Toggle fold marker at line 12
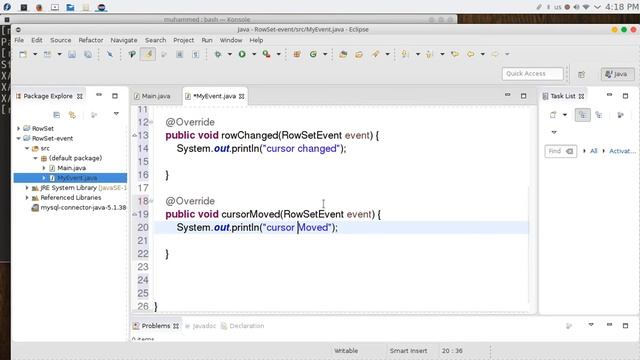This screenshot has height=360, width=640. point(151,122)
